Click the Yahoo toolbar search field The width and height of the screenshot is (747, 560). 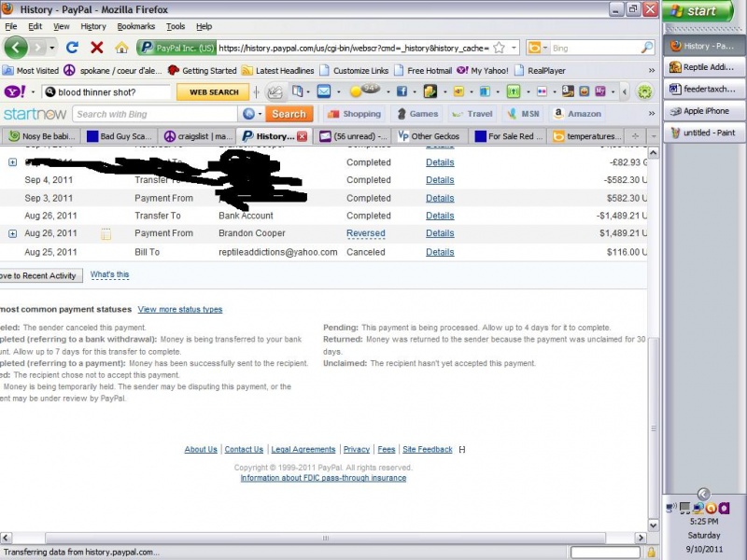[x=107, y=91]
